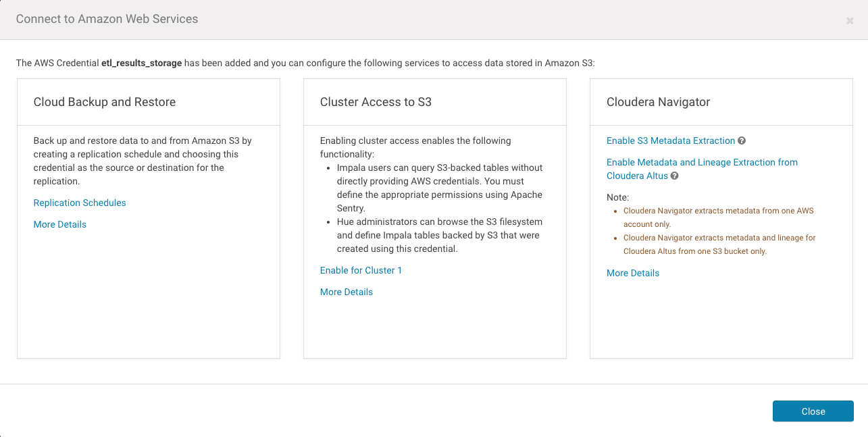Click Enable Metadata and Lineage Extraction link

click(x=702, y=169)
